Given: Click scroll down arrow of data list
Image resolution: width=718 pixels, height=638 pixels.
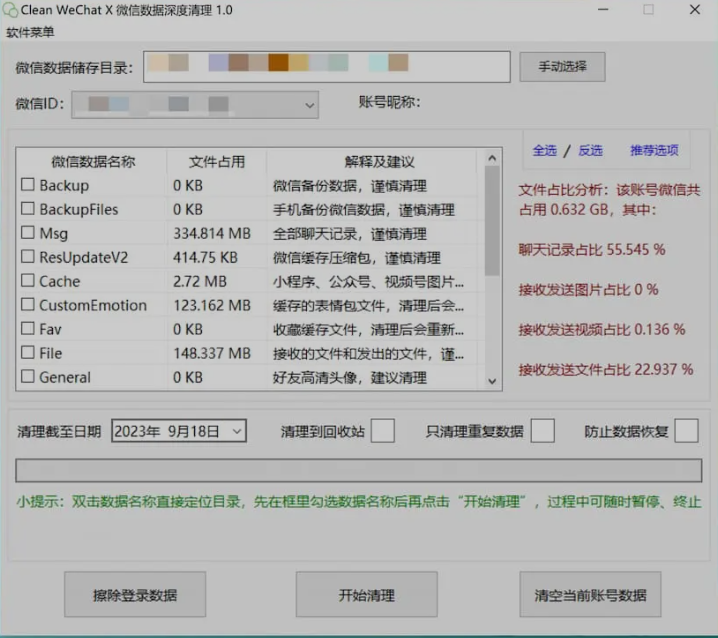Looking at the screenshot, I should pos(492,381).
